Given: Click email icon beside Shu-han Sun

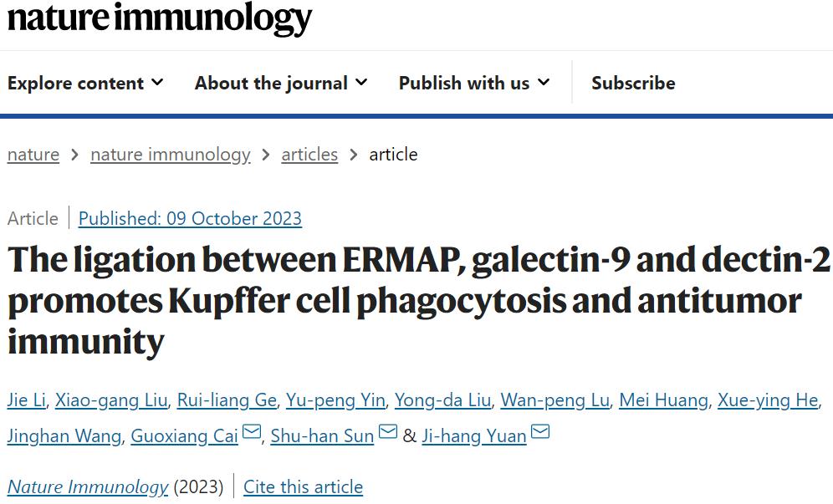Looking at the screenshot, I should pos(387,433).
